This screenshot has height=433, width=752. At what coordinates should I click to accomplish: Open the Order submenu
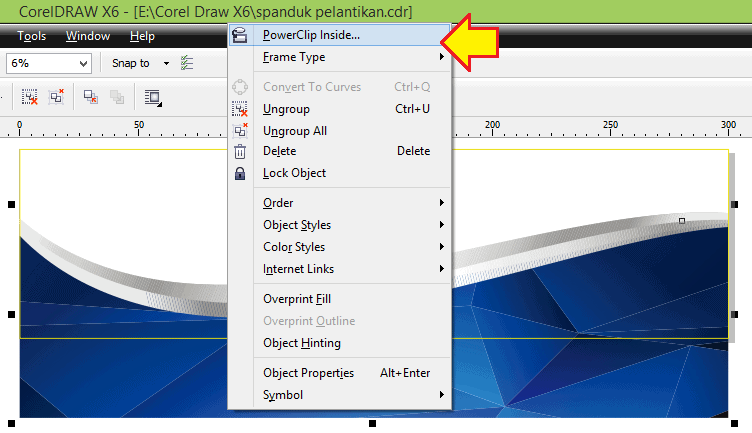(340, 203)
